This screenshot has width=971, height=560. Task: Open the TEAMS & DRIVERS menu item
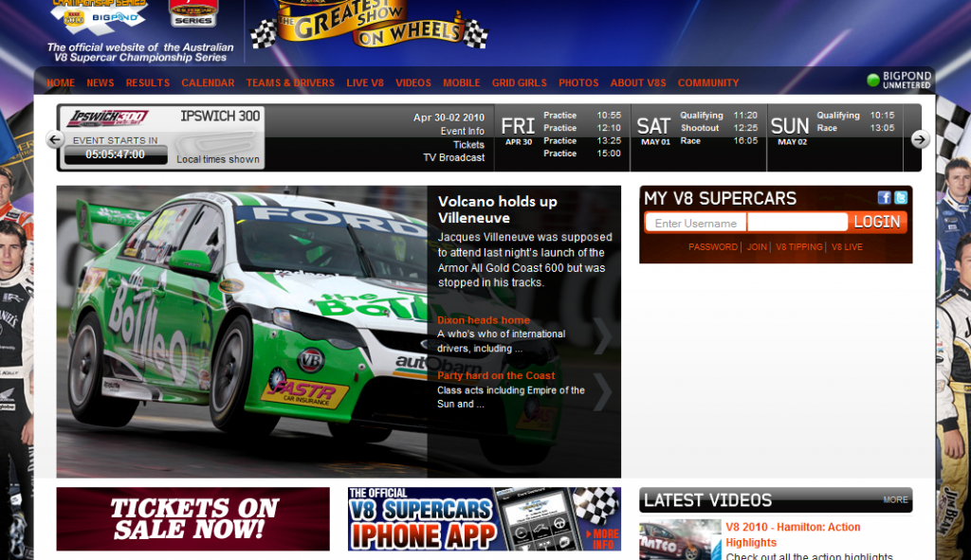click(x=290, y=83)
